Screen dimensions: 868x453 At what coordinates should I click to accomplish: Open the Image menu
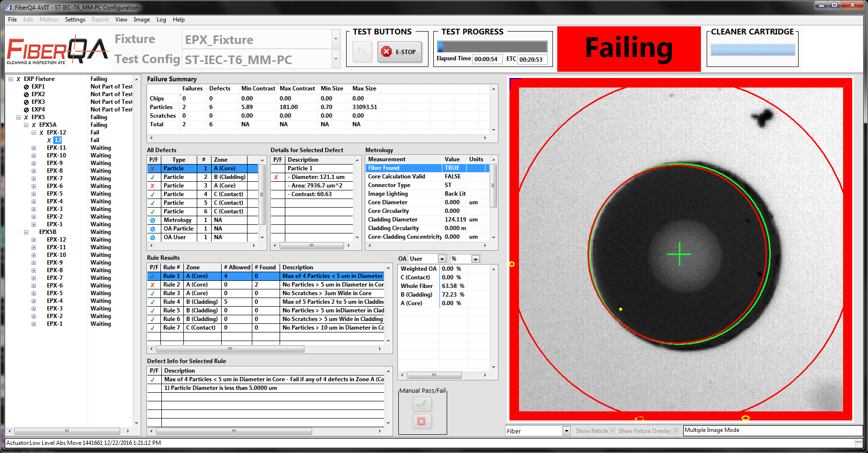point(141,20)
